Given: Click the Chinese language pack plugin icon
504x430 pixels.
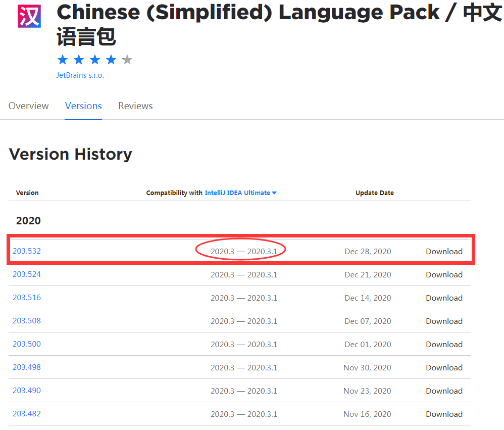Looking at the screenshot, I should 29,16.
